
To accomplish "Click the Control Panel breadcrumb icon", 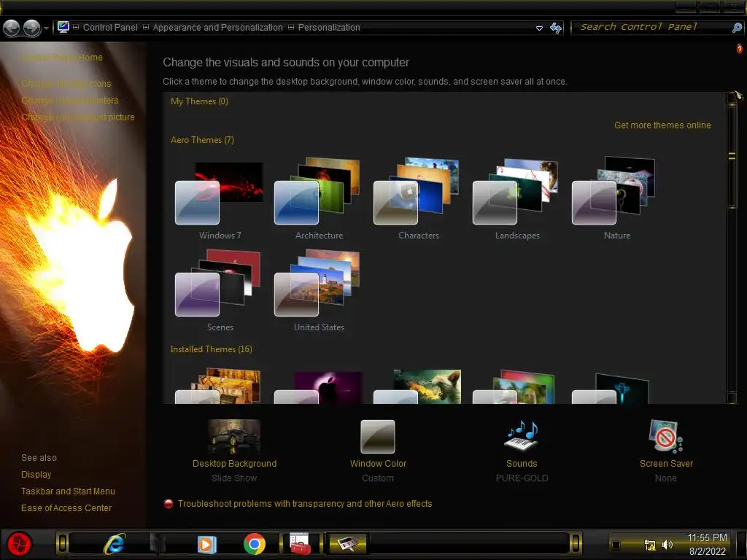I will point(63,27).
